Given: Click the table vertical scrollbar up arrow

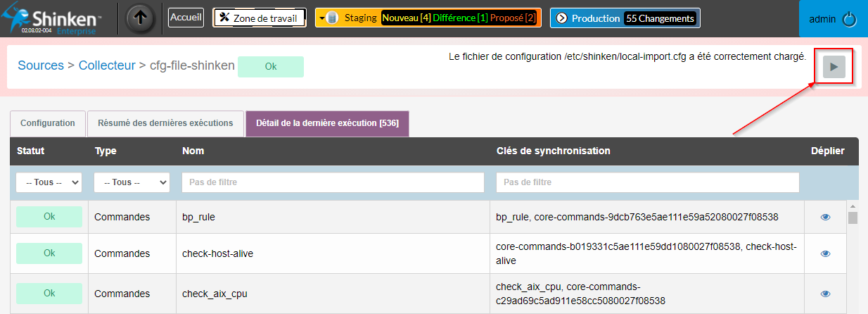Looking at the screenshot, I should [853, 206].
